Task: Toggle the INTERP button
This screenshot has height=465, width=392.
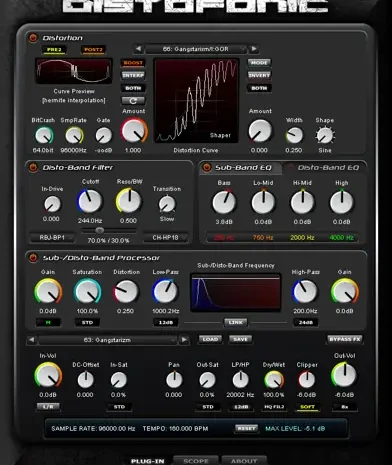Action: [133, 76]
